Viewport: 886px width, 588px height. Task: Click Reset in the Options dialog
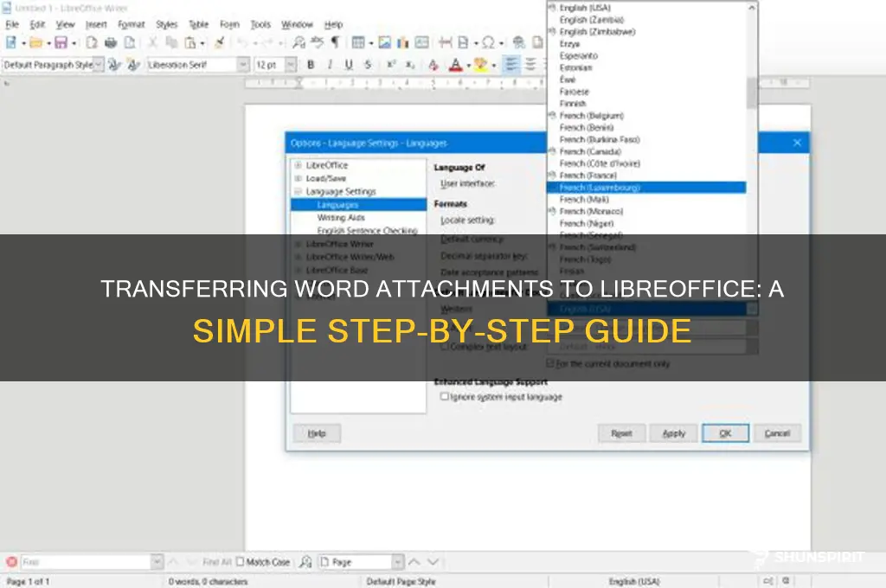coord(621,433)
